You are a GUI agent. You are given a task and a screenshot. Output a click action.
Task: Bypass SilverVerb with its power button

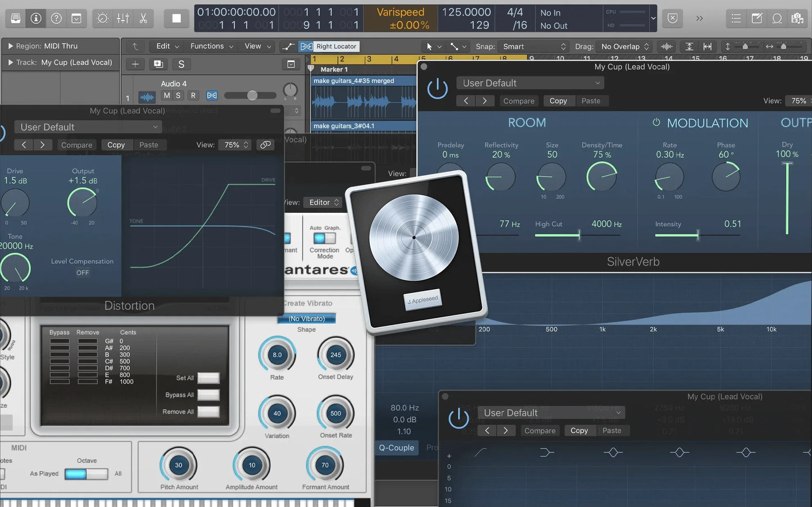437,89
